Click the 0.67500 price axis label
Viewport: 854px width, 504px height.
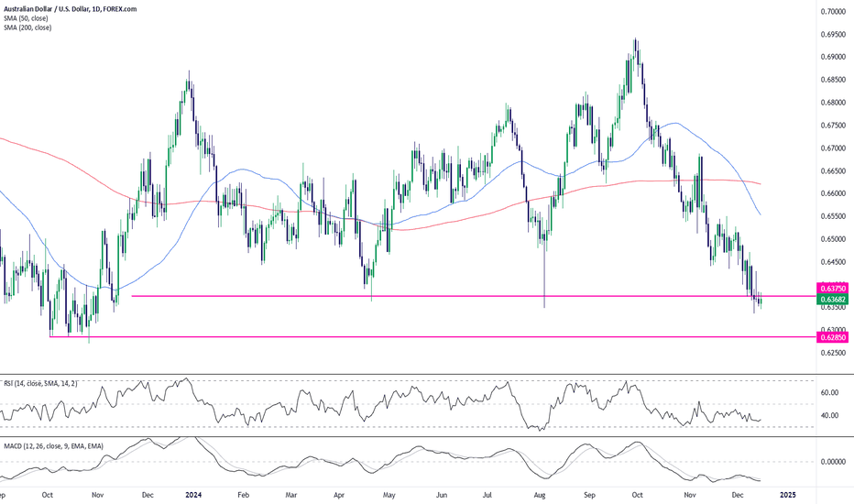(x=833, y=126)
